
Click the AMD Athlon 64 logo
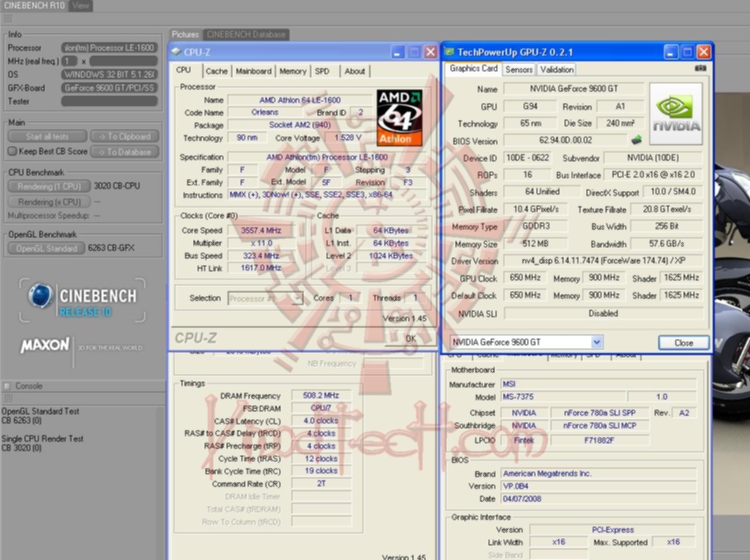click(x=399, y=117)
